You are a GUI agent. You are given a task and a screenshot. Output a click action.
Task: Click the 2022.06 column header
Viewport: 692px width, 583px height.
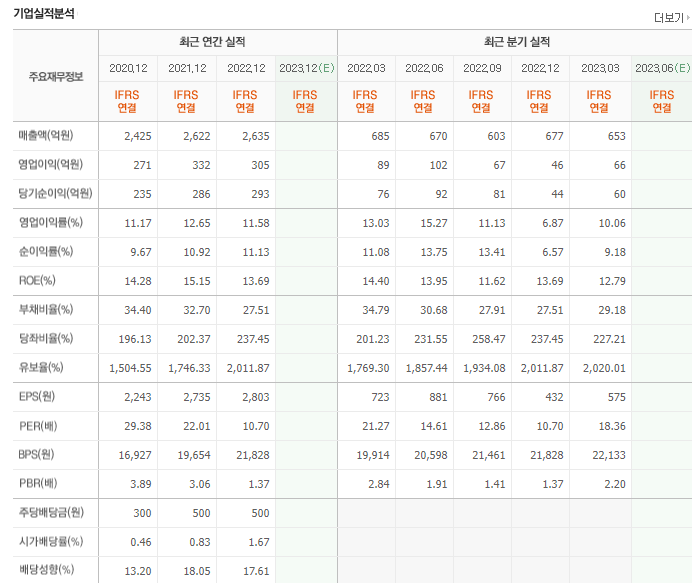click(424, 68)
